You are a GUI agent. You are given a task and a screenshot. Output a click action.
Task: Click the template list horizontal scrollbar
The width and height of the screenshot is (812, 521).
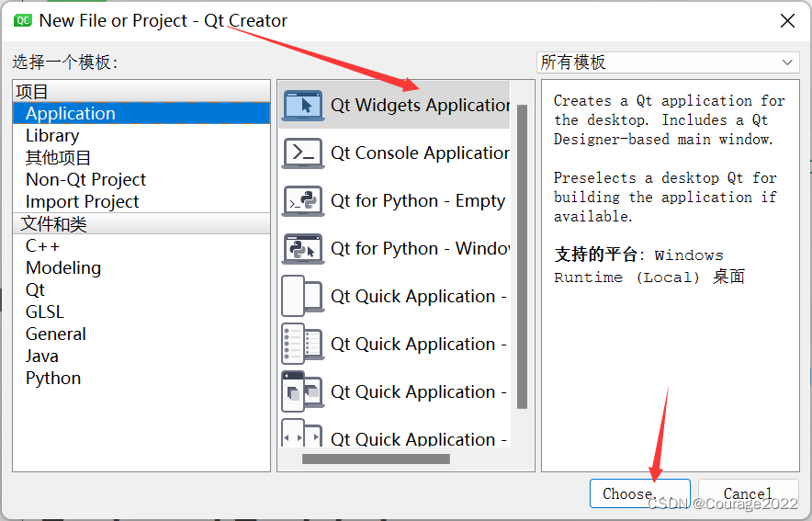376,459
